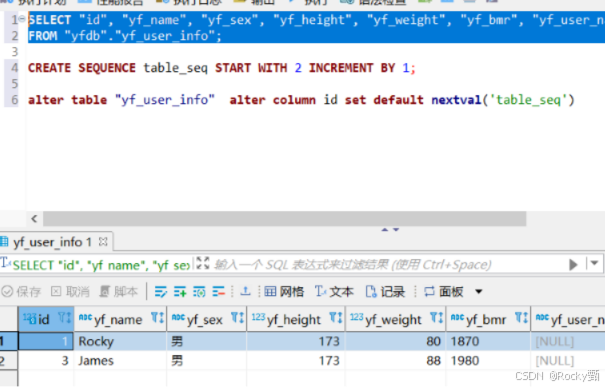Screen dimensions: 605x387
Task: Click the CREATE SEQUENCE statement on line 4
Action: tap(222, 68)
